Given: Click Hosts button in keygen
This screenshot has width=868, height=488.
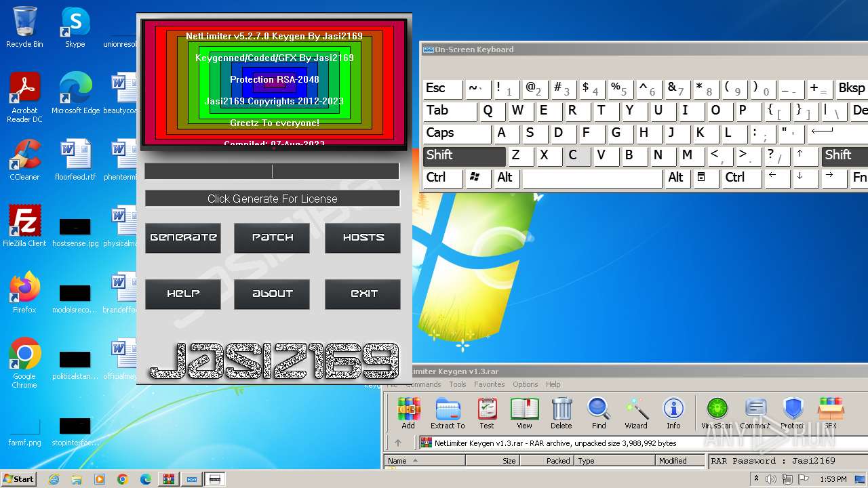Looking at the screenshot, I should 363,238.
